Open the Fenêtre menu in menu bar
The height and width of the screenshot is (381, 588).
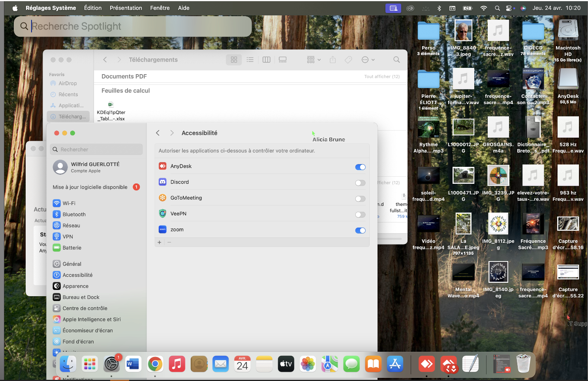160,8
